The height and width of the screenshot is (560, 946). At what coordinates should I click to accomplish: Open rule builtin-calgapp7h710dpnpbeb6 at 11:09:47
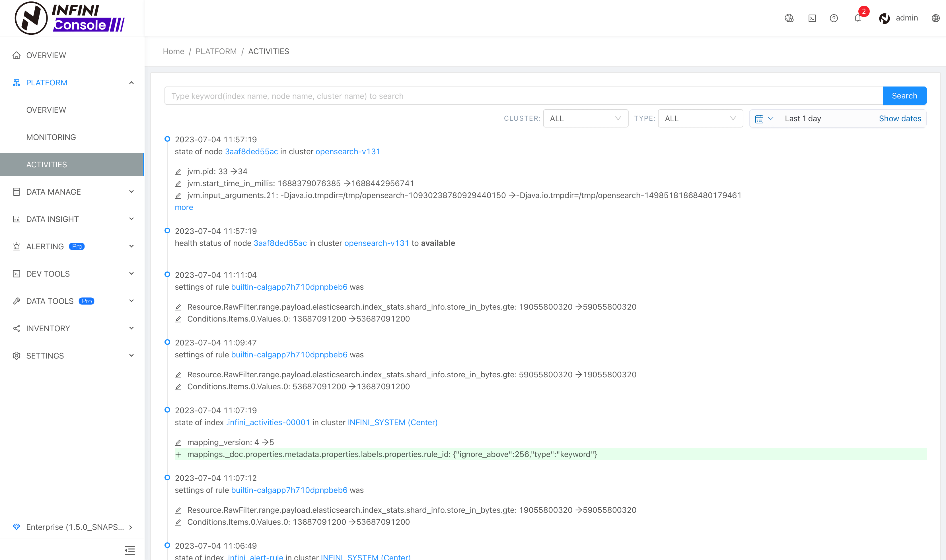(289, 355)
